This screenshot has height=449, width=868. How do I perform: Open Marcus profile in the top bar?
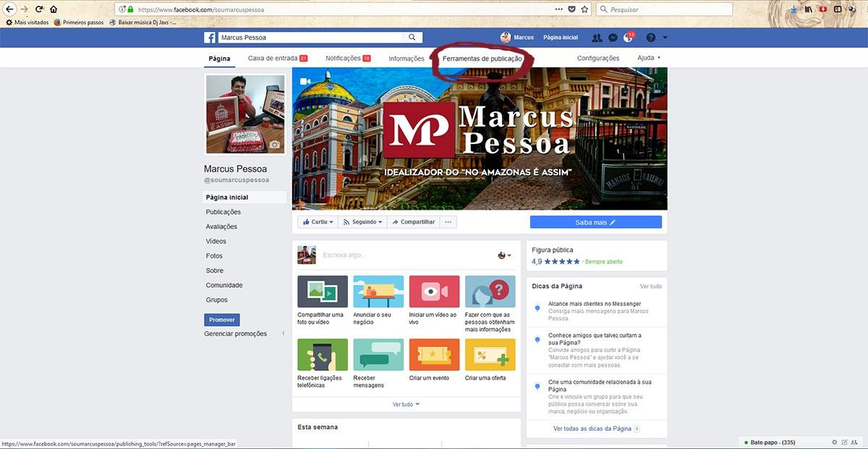point(517,38)
